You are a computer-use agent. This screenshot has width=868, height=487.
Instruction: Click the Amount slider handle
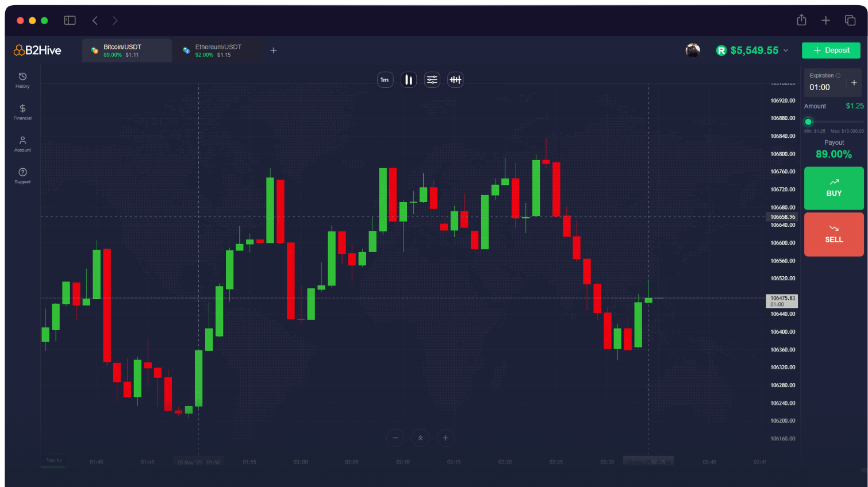coord(808,122)
